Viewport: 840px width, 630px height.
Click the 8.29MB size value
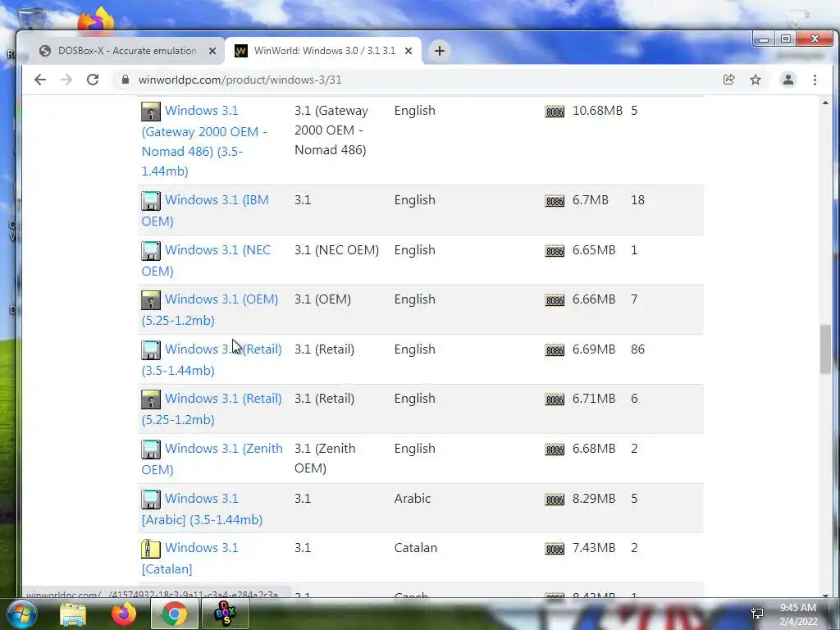tap(594, 498)
